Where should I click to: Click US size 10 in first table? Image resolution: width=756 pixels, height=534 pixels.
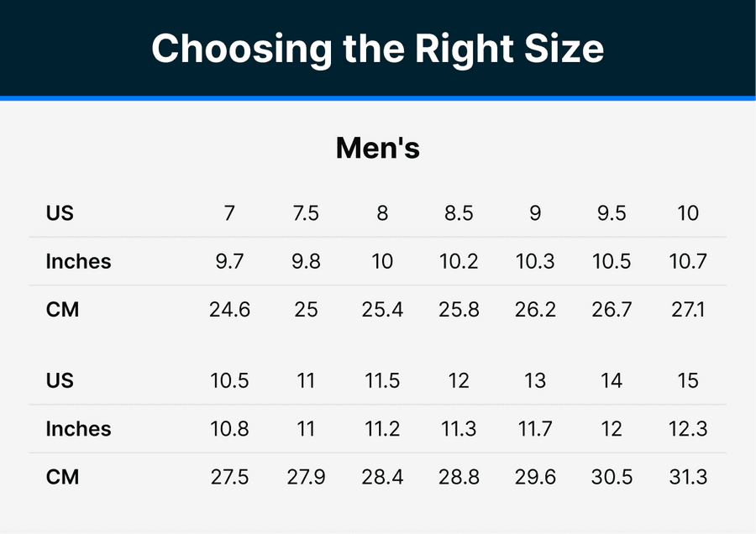(x=688, y=213)
